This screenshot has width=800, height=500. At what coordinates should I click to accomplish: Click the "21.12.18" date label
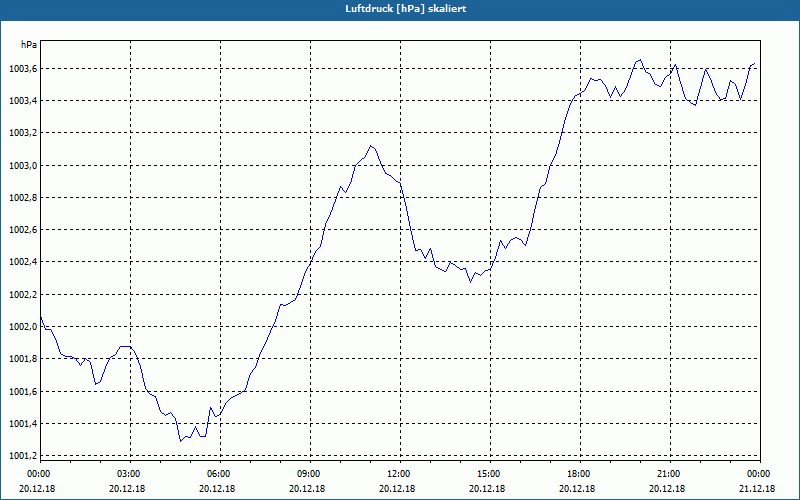[758, 489]
